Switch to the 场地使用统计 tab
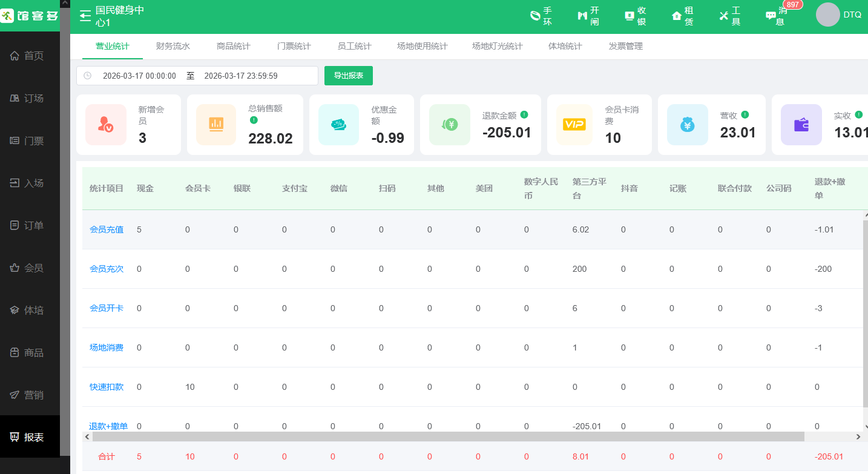 tap(422, 46)
